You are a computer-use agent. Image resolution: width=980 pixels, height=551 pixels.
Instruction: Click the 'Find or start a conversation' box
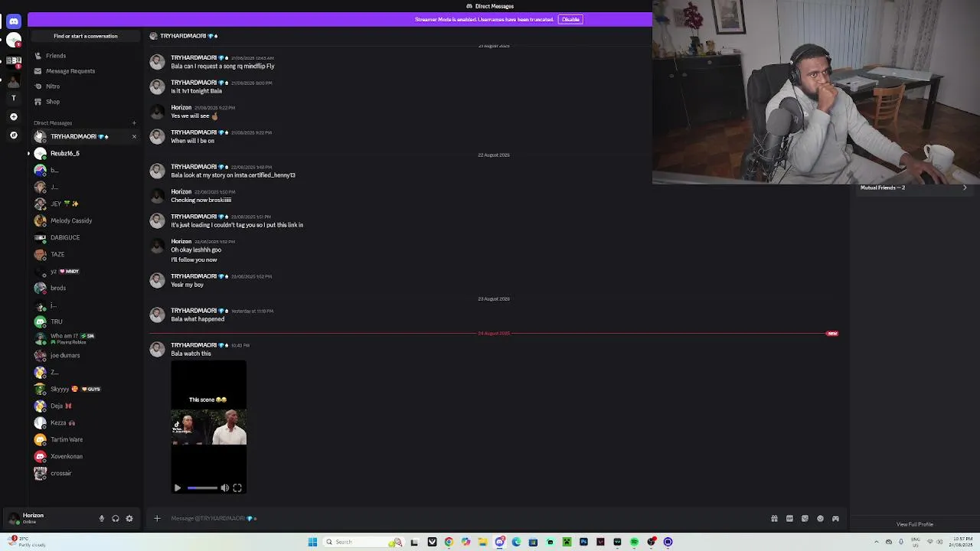[85, 36]
